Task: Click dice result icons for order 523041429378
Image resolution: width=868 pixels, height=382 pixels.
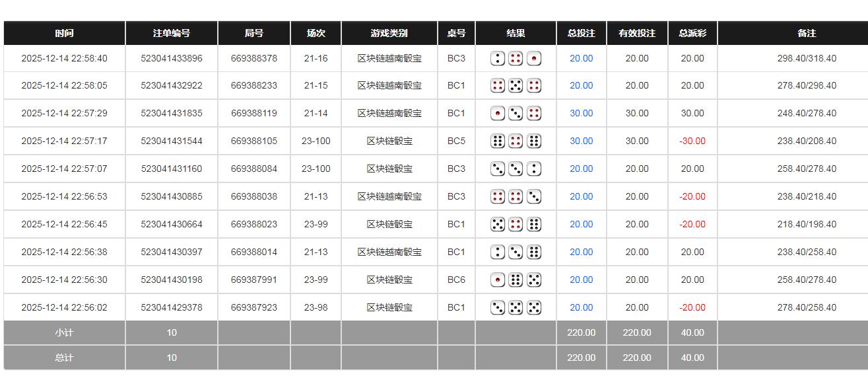Action: click(516, 308)
